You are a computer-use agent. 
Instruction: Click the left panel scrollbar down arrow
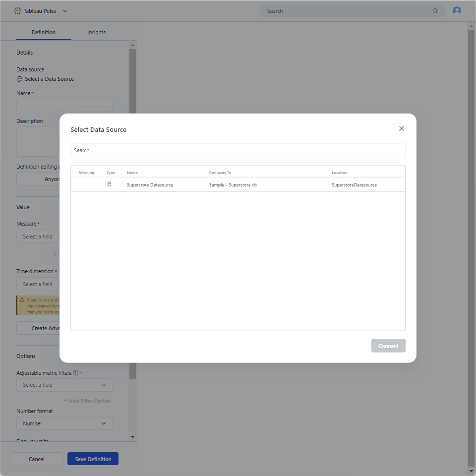click(x=132, y=437)
